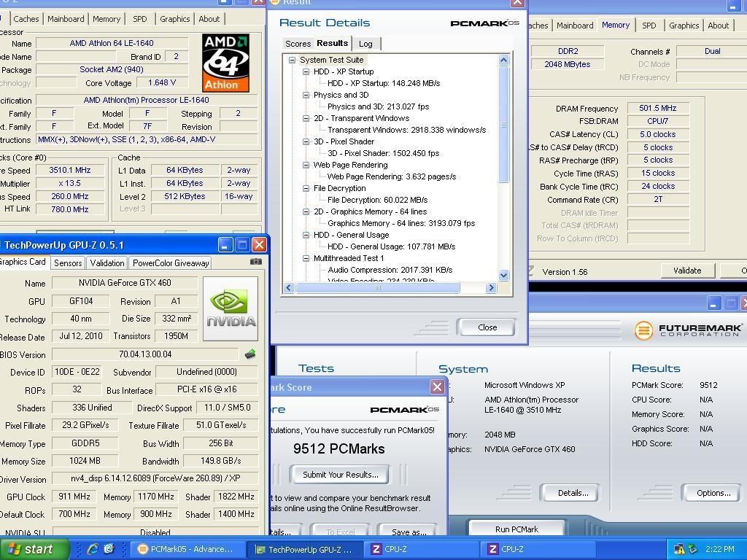The height and width of the screenshot is (560, 747).
Task: Click GPU Name field NVIDIA GeForce GTX 460
Action: [x=125, y=283]
